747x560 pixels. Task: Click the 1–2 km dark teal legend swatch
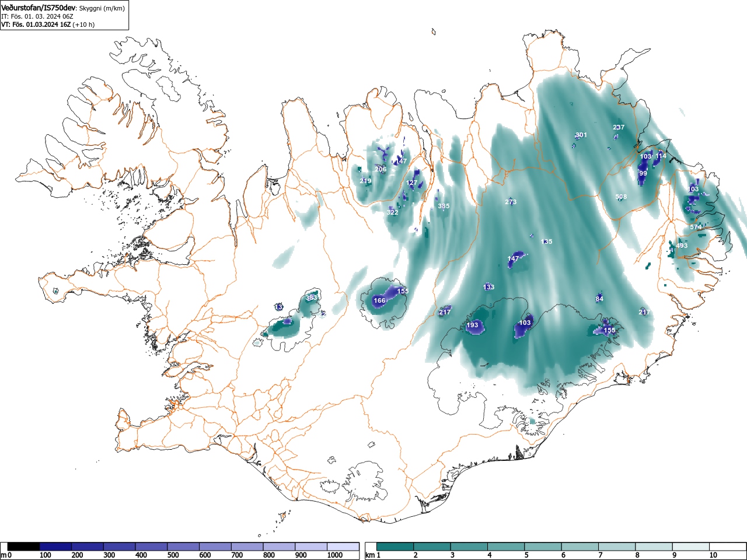(395, 547)
